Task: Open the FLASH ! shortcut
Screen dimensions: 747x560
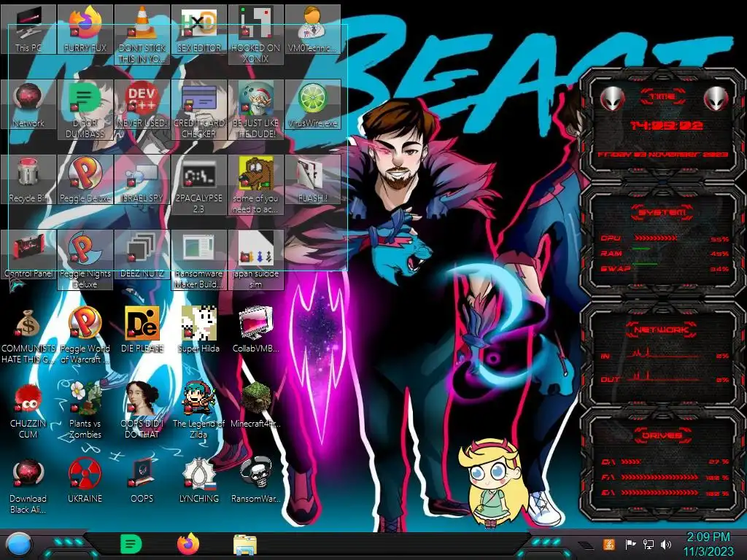Action: tap(312, 179)
